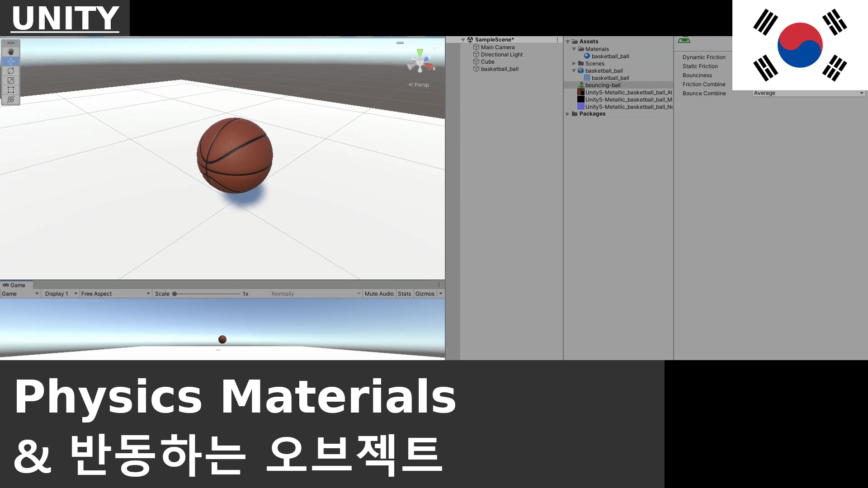Click the Scenes folder icon
868x488 pixels.
click(x=581, y=64)
